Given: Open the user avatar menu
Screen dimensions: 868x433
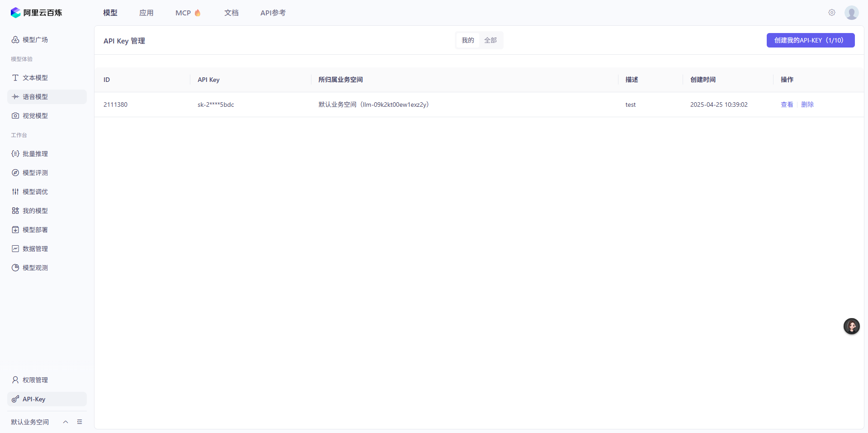Looking at the screenshot, I should 852,13.
